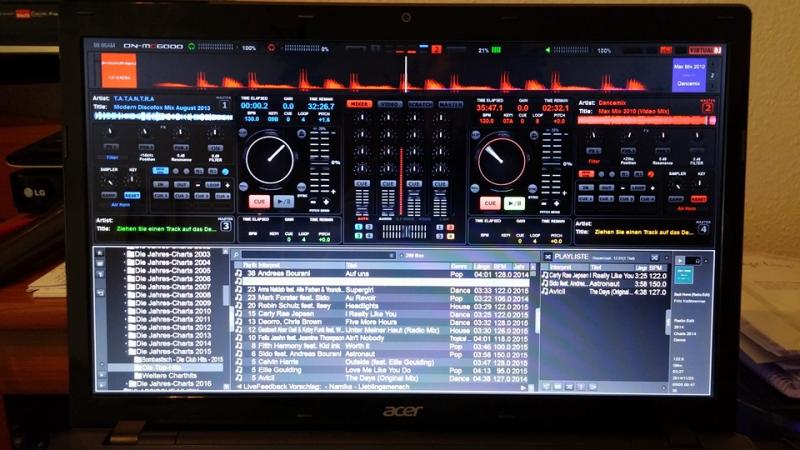This screenshot has height=450, width=800.
Task: Toggle mixer channel 1 CUE headphone
Action: (362, 184)
